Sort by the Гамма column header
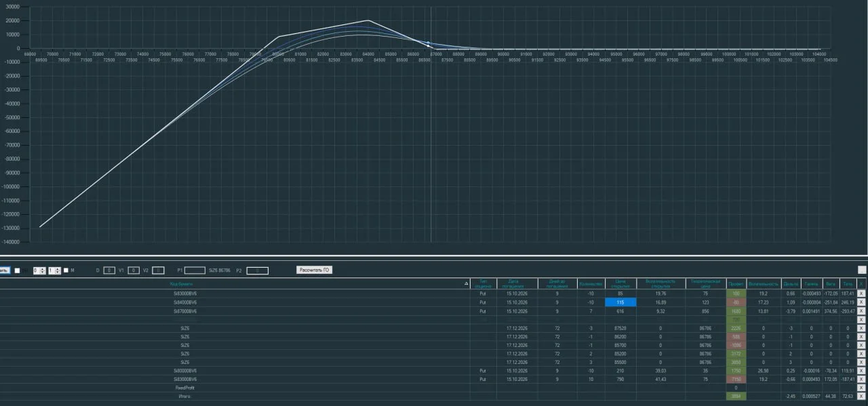The image size is (868, 406). click(811, 283)
